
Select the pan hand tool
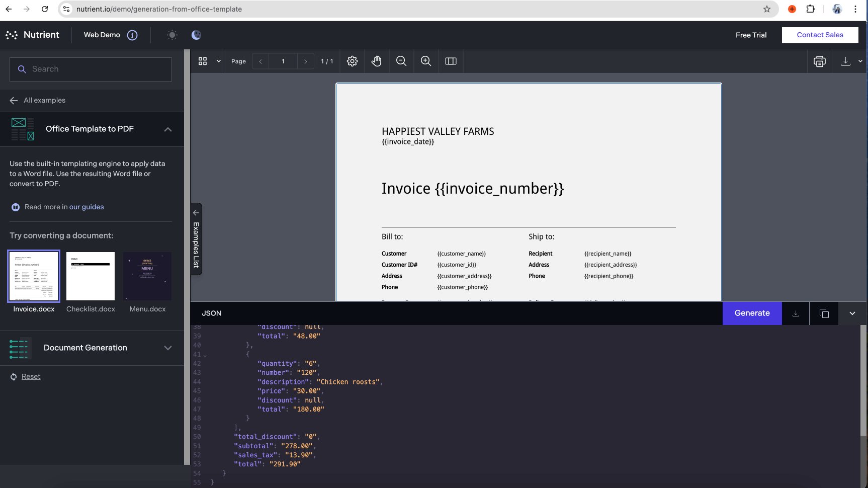376,61
